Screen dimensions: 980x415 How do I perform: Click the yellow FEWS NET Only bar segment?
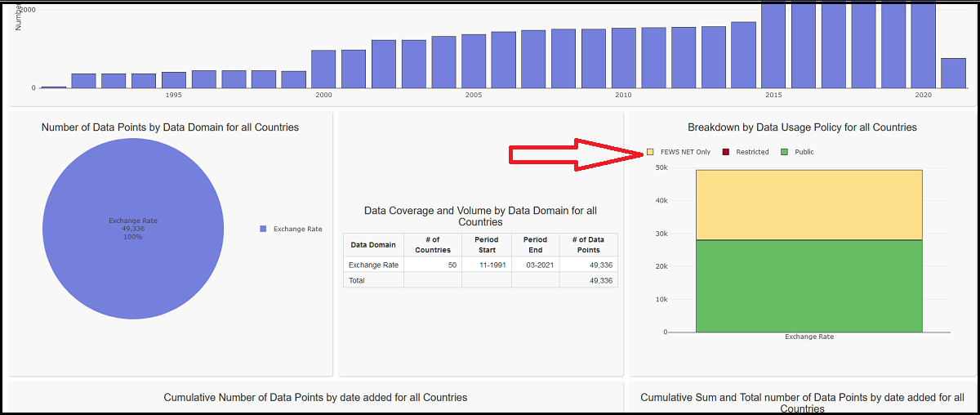(808, 204)
